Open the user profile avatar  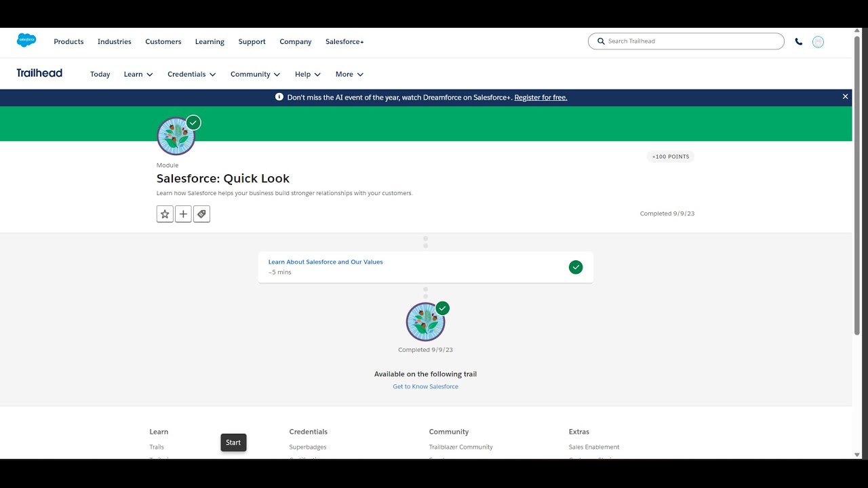coord(818,42)
